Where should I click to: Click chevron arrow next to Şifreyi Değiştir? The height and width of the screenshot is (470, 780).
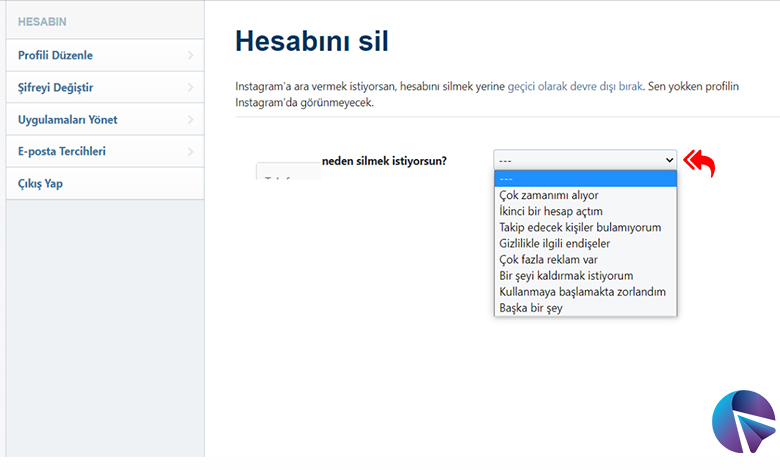coord(190,88)
